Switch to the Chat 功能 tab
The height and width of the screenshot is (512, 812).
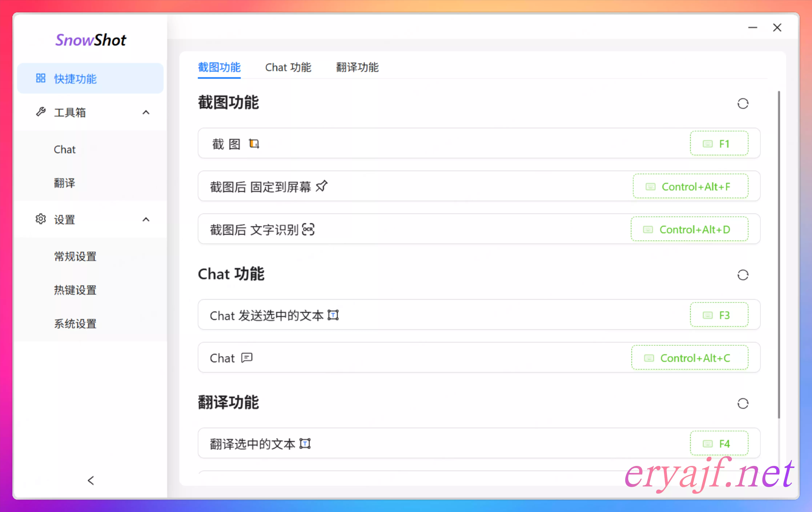point(288,67)
